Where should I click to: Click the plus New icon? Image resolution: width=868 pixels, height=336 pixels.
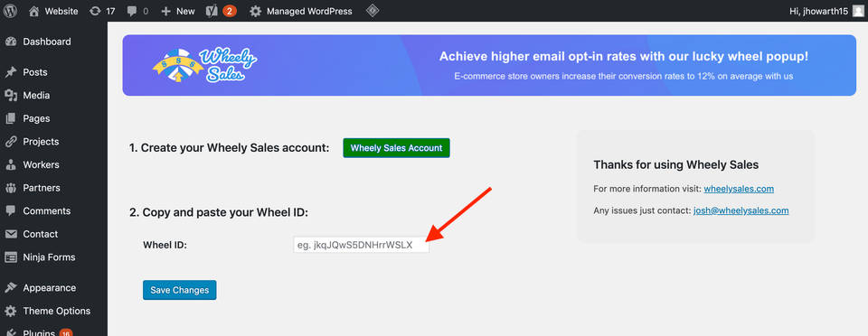click(165, 11)
